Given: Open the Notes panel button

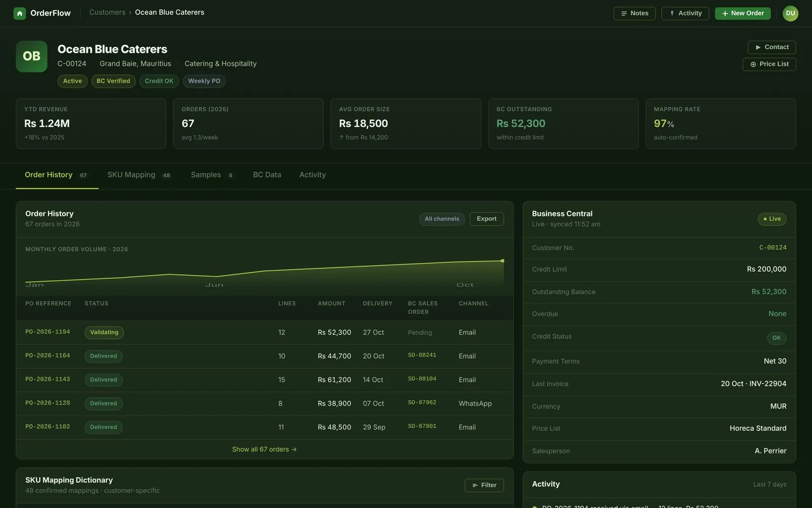Looking at the screenshot, I should 634,13.
